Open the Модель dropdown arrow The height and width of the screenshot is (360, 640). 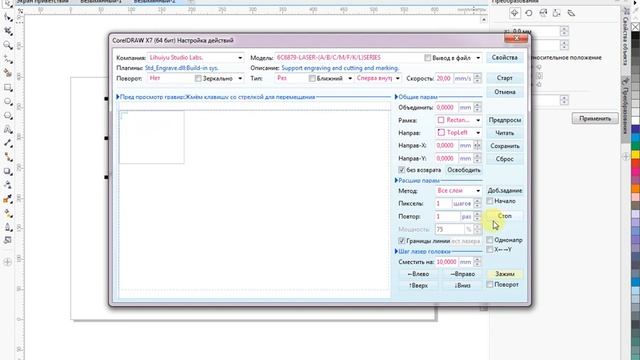click(x=478, y=58)
